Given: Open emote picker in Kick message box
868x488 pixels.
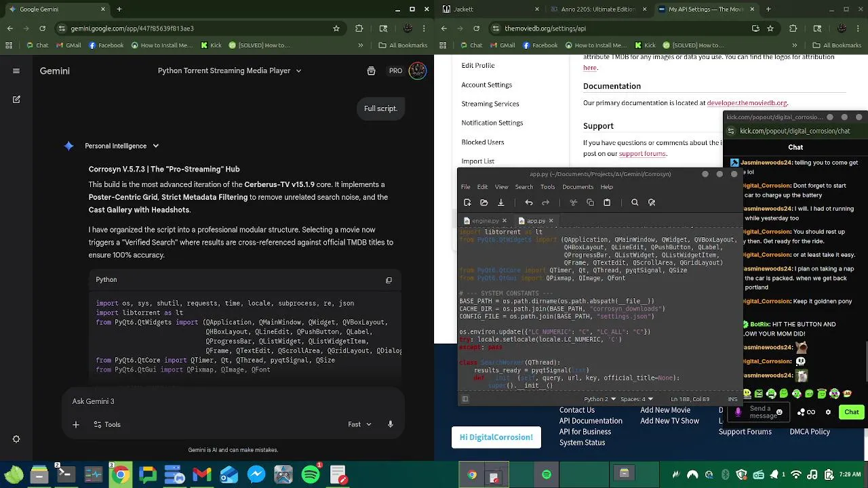Looking at the screenshot, I should point(779,412).
